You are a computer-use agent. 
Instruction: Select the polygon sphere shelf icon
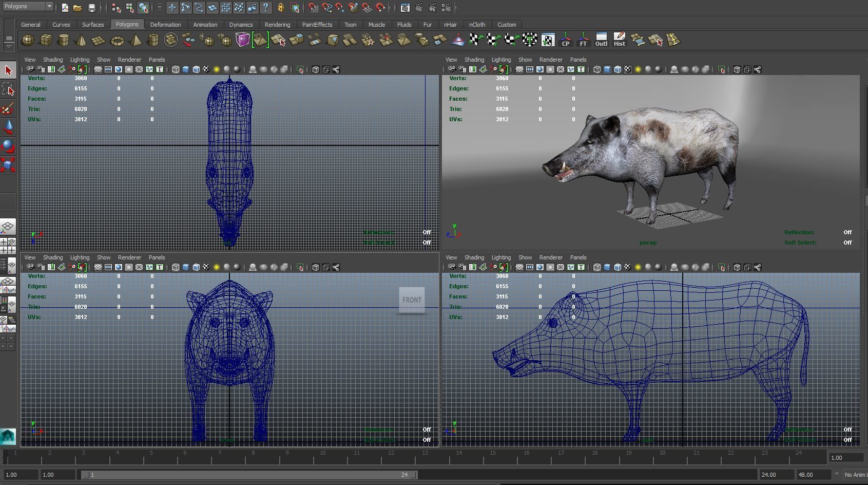click(x=28, y=40)
